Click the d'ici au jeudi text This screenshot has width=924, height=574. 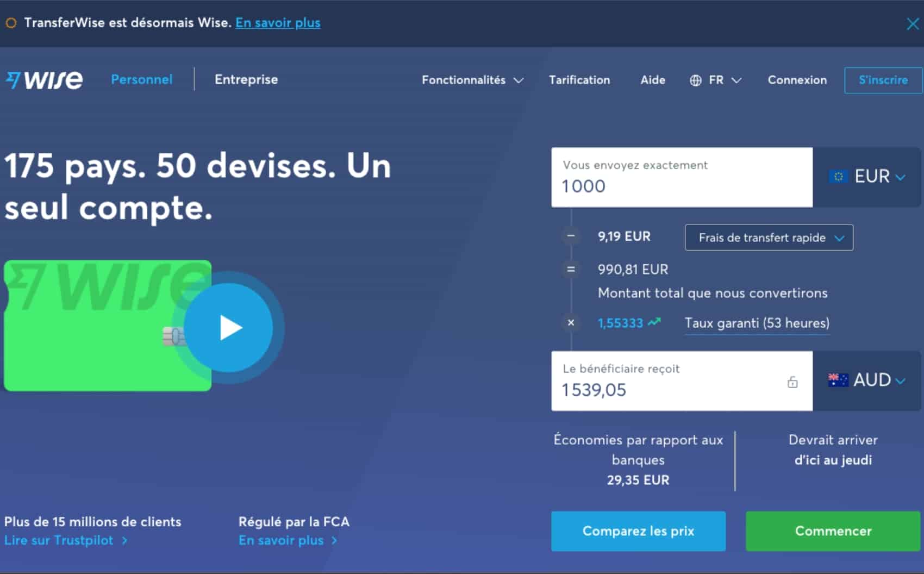[833, 460]
